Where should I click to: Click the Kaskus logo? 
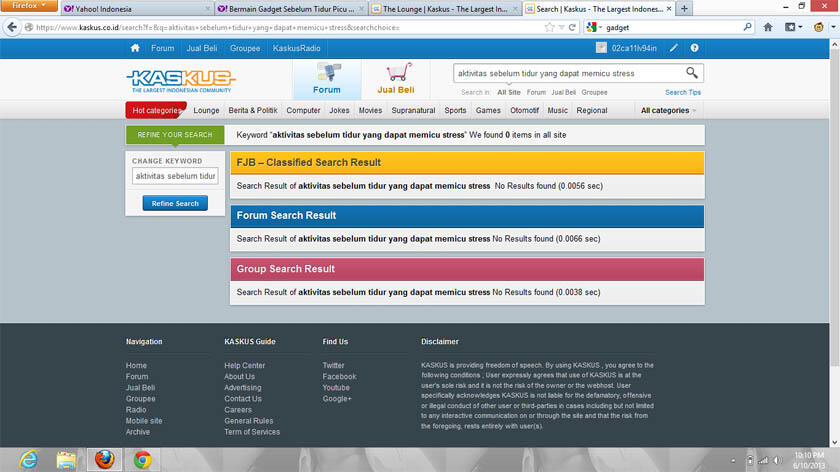pos(181,81)
